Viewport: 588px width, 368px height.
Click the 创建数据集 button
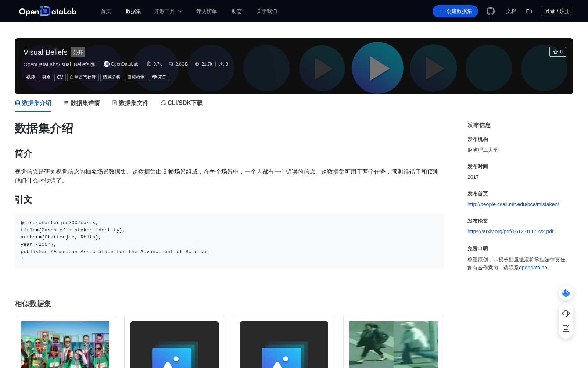455,11
